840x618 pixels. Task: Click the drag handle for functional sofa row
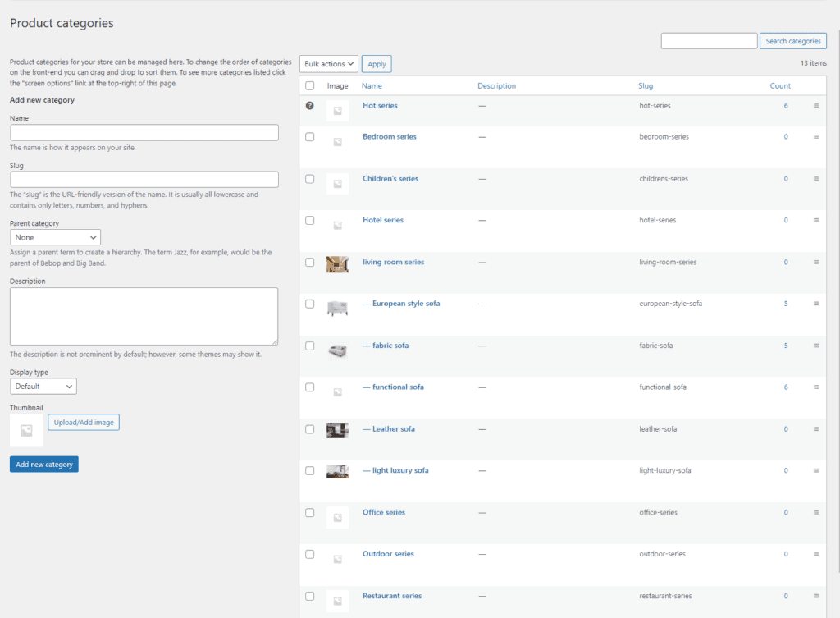[816, 387]
